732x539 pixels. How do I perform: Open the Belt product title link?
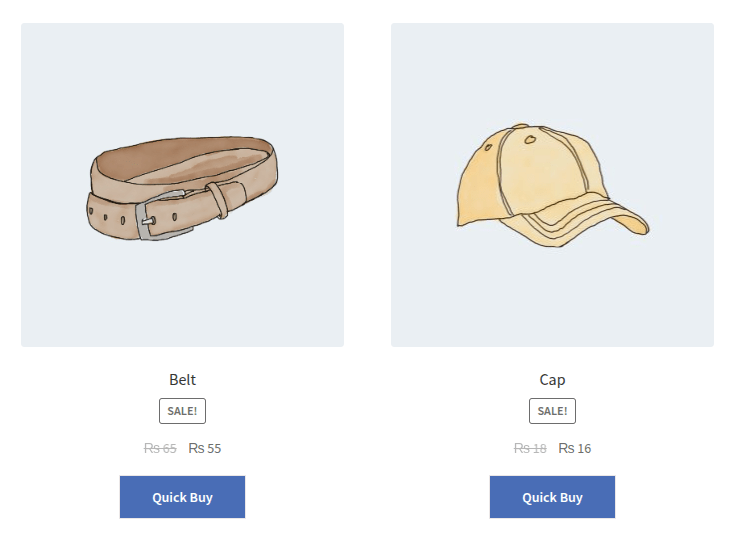click(182, 380)
